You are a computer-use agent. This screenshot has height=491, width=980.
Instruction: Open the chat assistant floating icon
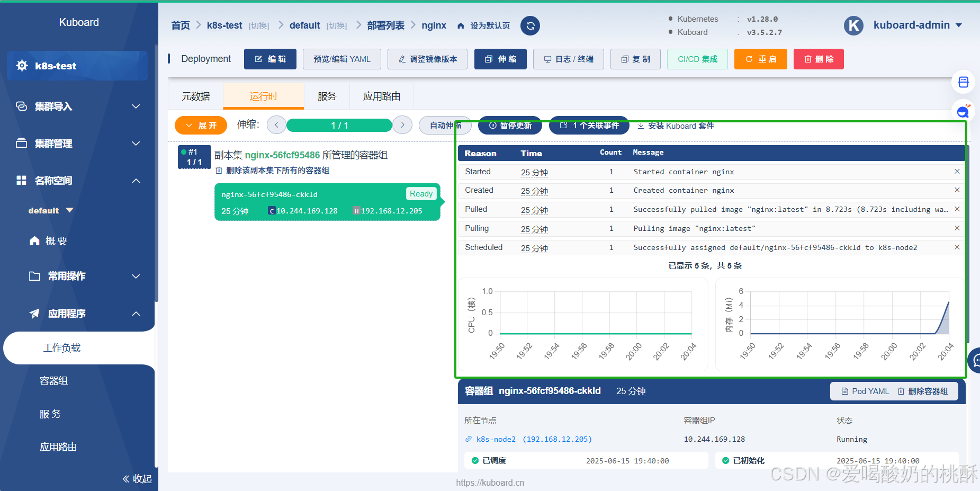click(963, 111)
